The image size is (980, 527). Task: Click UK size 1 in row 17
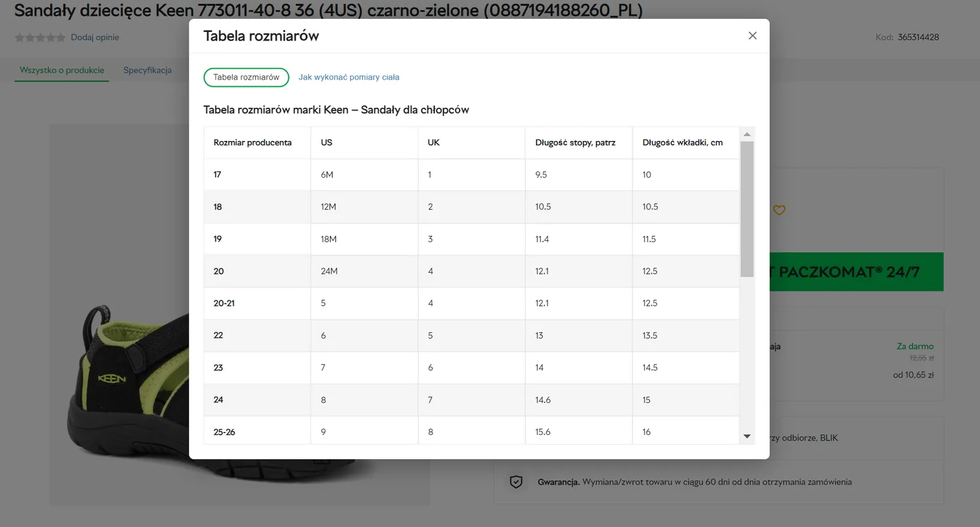coord(430,174)
